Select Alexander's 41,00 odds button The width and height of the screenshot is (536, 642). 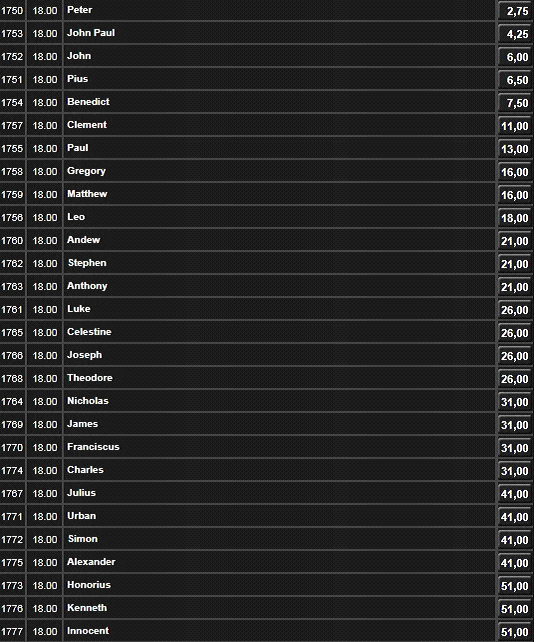pos(515,563)
